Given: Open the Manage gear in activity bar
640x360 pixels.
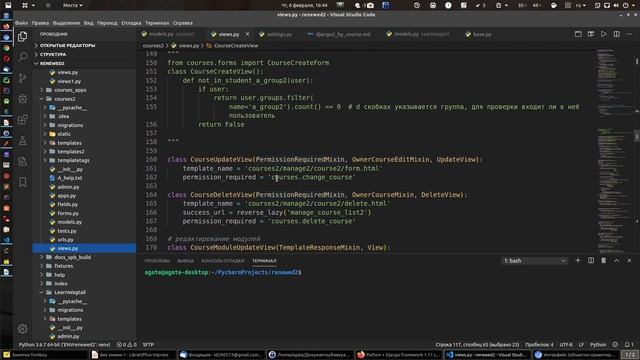Looking at the screenshot, I should pos(22,328).
